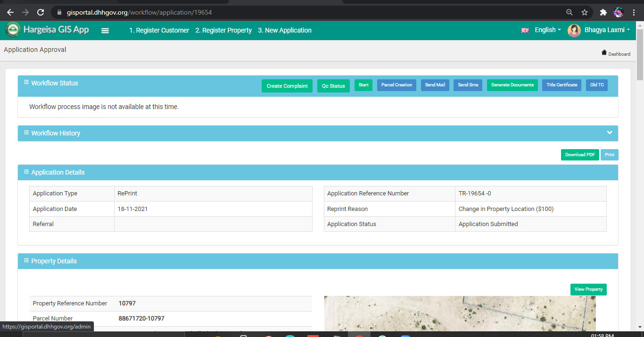Click status value Application Submitted
644x337 pixels.
(x=488, y=224)
